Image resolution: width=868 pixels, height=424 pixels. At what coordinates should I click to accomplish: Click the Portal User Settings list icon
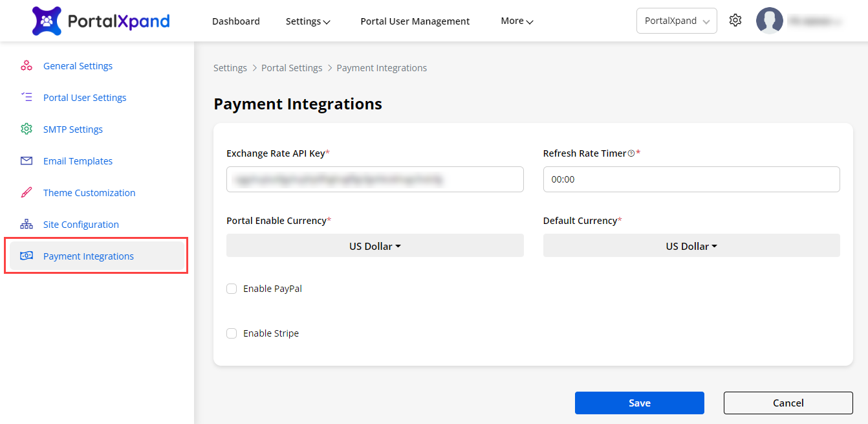tap(27, 98)
